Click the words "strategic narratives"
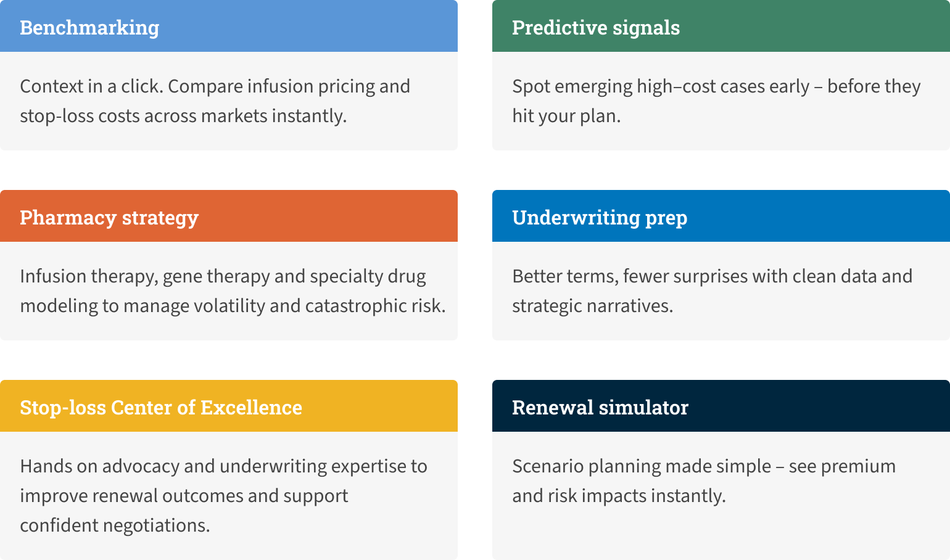The image size is (950, 560). point(592,306)
